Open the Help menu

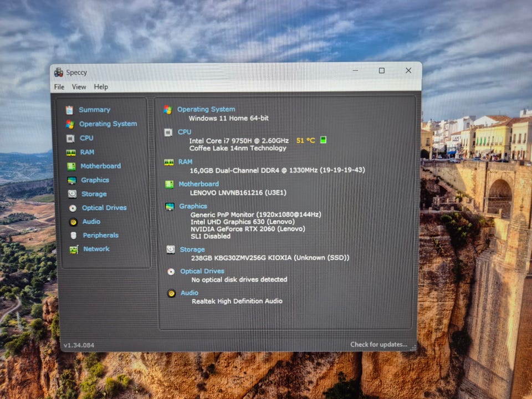pos(101,87)
